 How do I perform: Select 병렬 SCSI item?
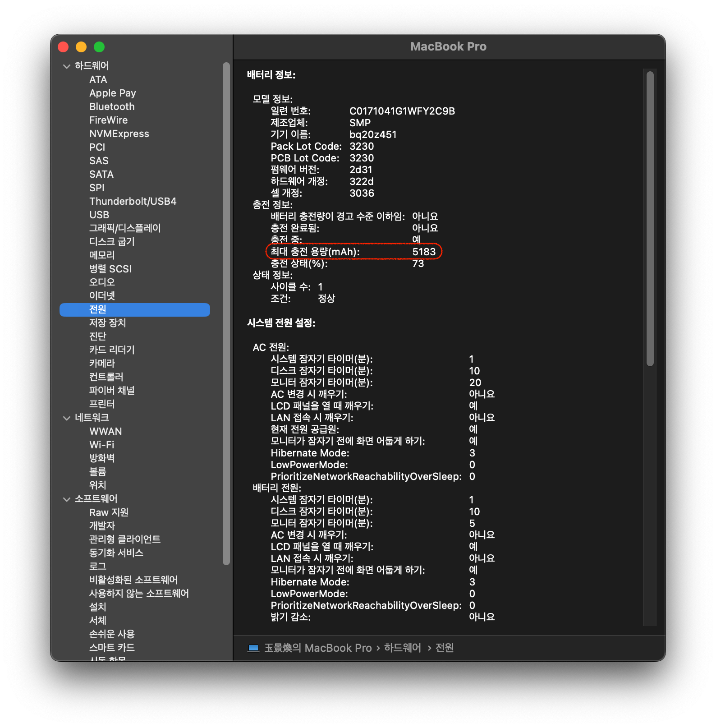(x=110, y=269)
